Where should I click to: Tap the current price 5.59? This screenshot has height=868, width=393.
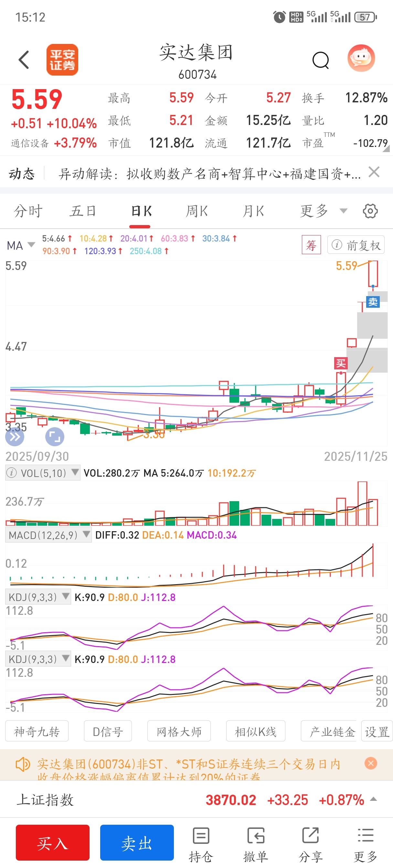[37, 99]
